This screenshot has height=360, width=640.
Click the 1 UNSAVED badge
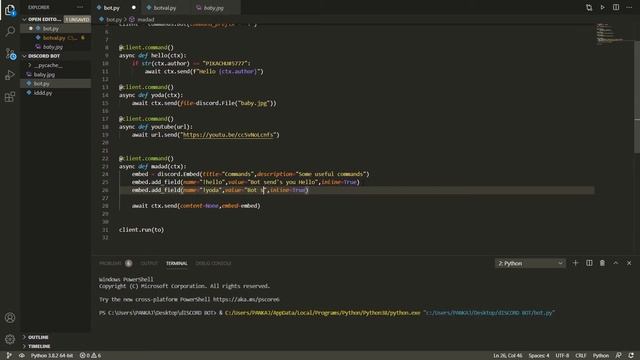[77, 19]
